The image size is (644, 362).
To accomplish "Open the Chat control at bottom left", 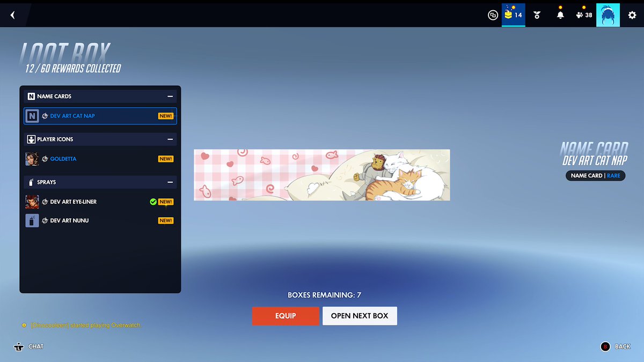I will [29, 346].
